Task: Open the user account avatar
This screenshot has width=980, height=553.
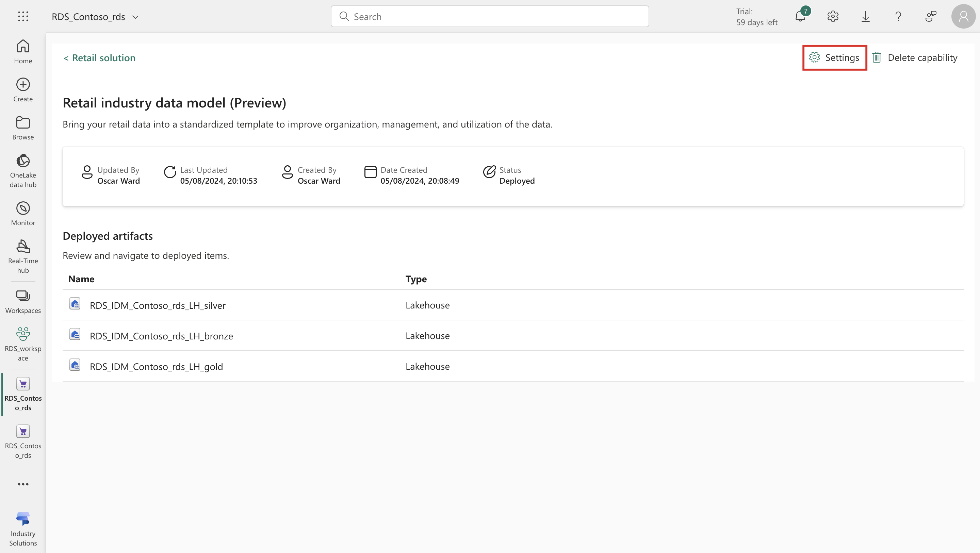Action: coord(963,16)
